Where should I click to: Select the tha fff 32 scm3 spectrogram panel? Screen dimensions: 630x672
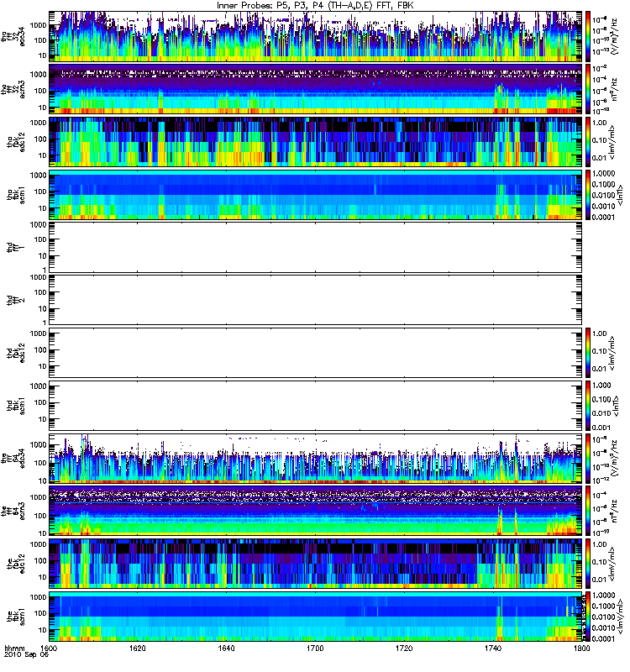coord(316,89)
